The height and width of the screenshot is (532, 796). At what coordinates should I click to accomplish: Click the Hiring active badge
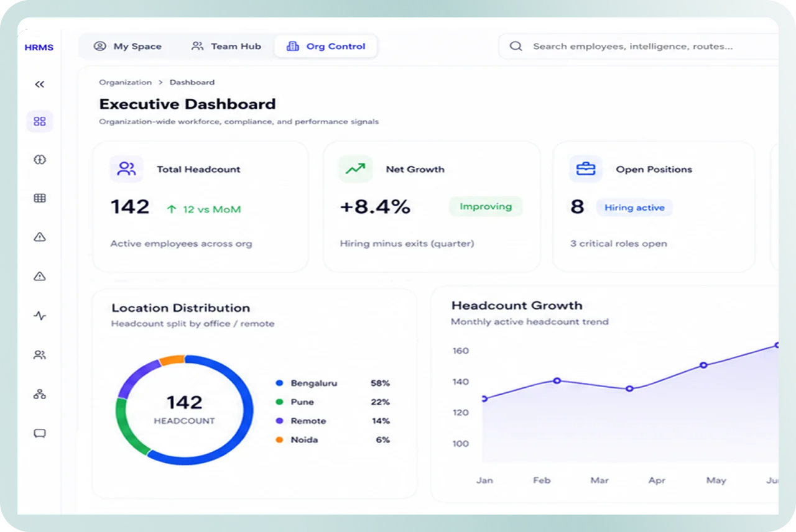coord(634,208)
